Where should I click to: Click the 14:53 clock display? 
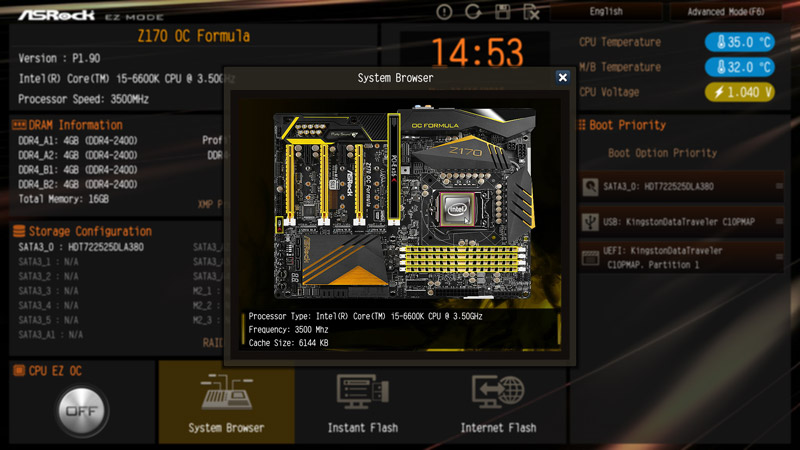[x=477, y=53]
